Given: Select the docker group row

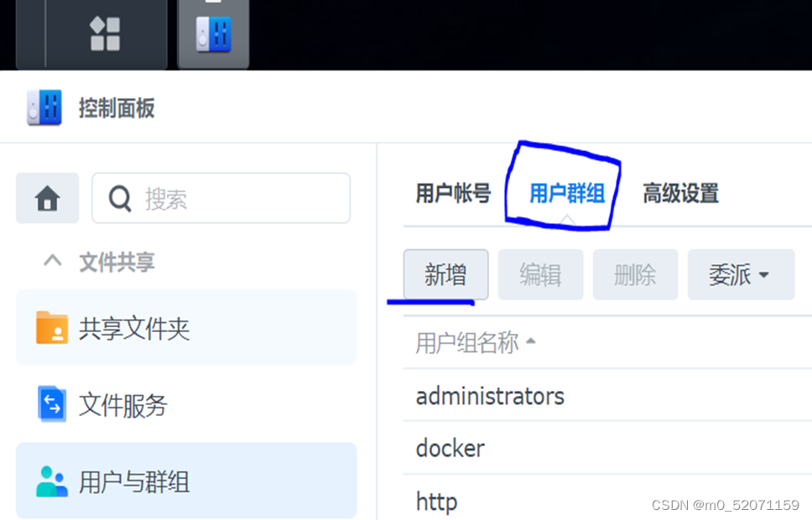Looking at the screenshot, I should pos(607,449).
